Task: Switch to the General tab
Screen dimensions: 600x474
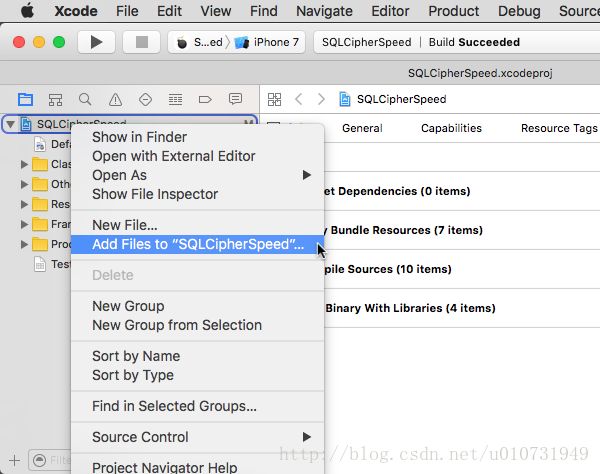Action: [x=362, y=128]
